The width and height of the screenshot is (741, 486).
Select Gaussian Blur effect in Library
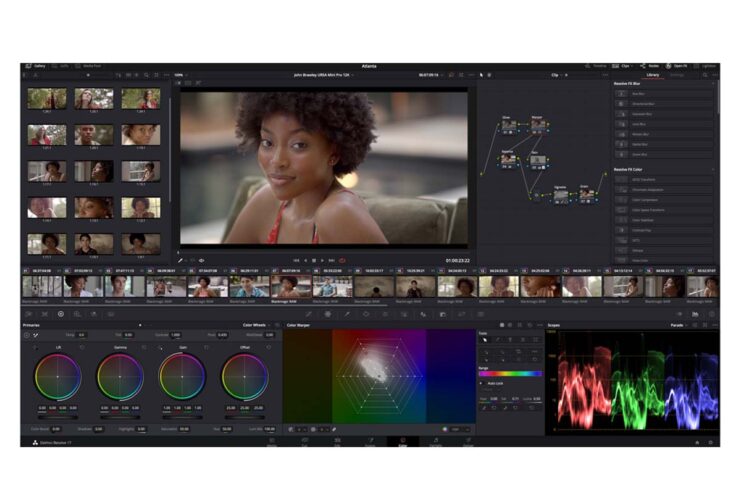point(663,114)
